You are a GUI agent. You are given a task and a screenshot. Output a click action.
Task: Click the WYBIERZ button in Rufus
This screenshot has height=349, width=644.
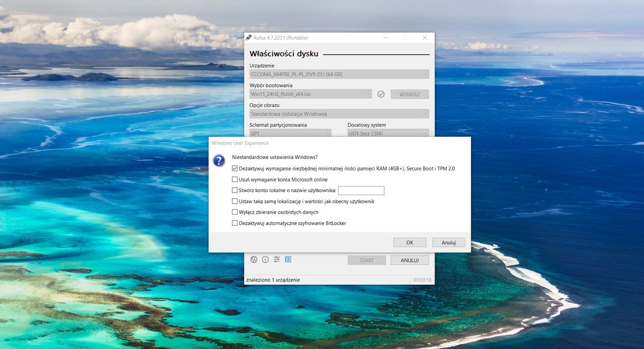coord(410,94)
